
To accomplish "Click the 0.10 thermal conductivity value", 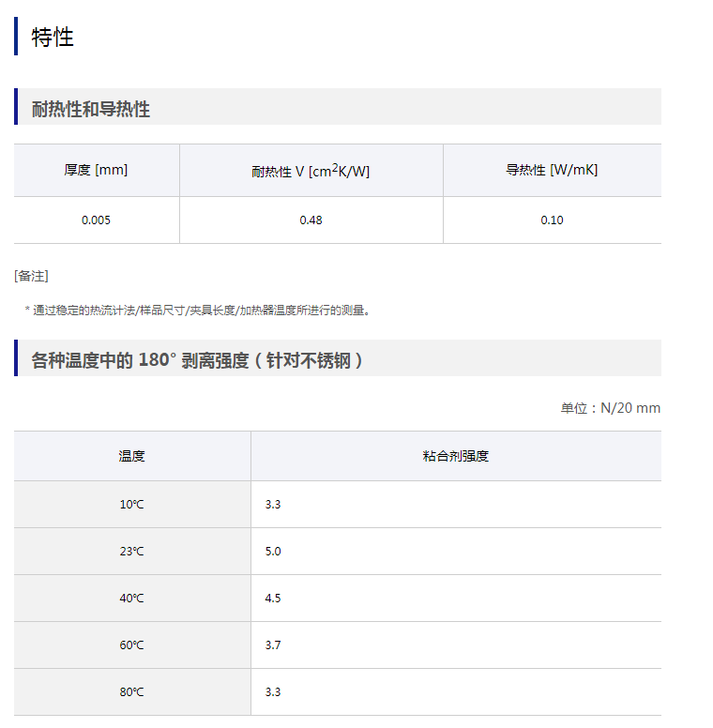I will click(552, 220).
